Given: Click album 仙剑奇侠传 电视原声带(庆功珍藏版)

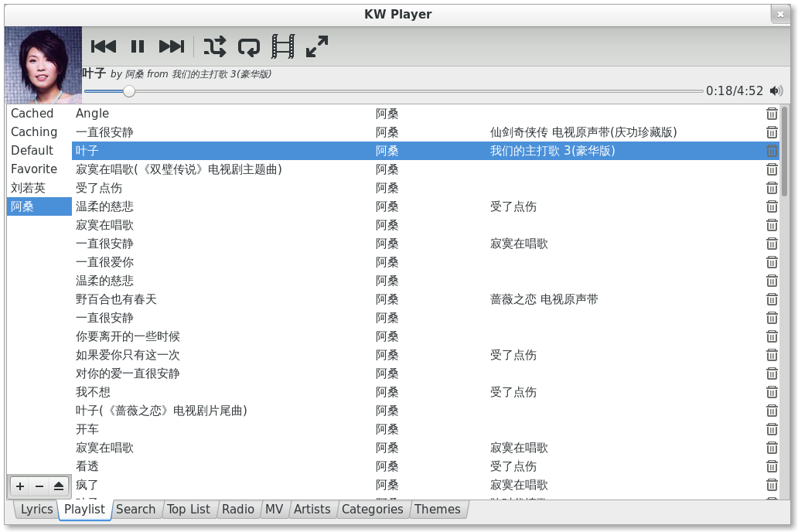Looking at the screenshot, I should pyautogui.click(x=583, y=132).
